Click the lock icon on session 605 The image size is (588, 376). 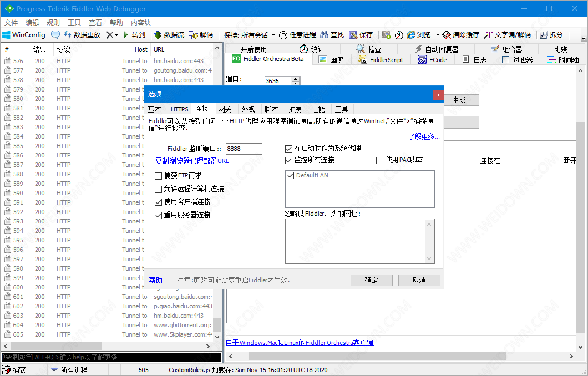pos(8,334)
